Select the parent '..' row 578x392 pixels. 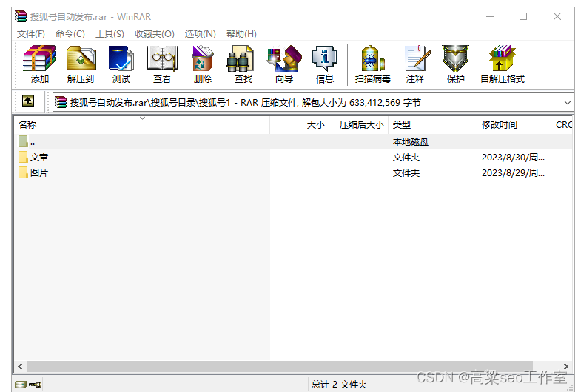(x=293, y=141)
